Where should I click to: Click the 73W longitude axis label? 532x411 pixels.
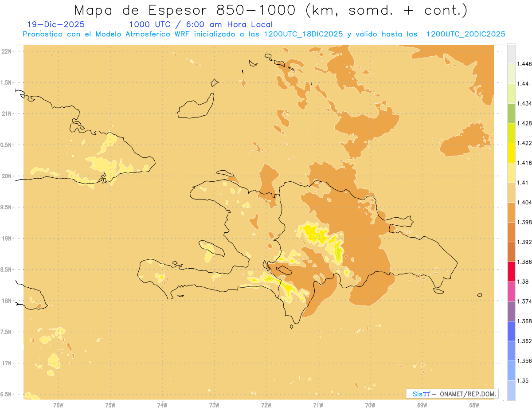pos(214,405)
